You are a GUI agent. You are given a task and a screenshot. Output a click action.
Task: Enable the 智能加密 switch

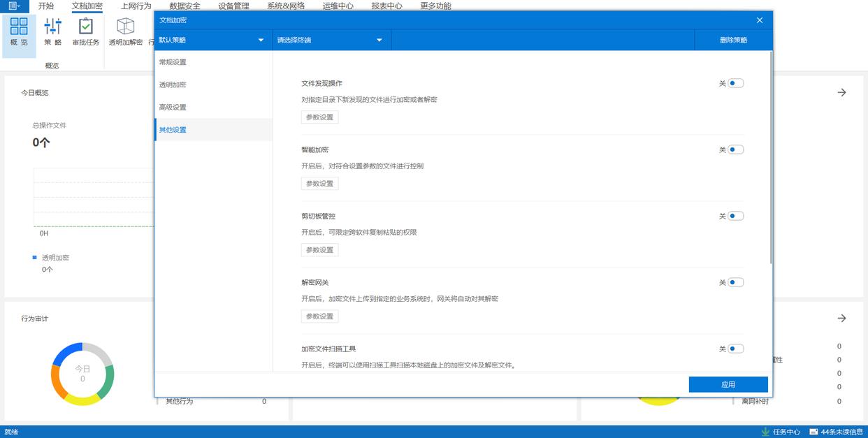click(x=735, y=149)
